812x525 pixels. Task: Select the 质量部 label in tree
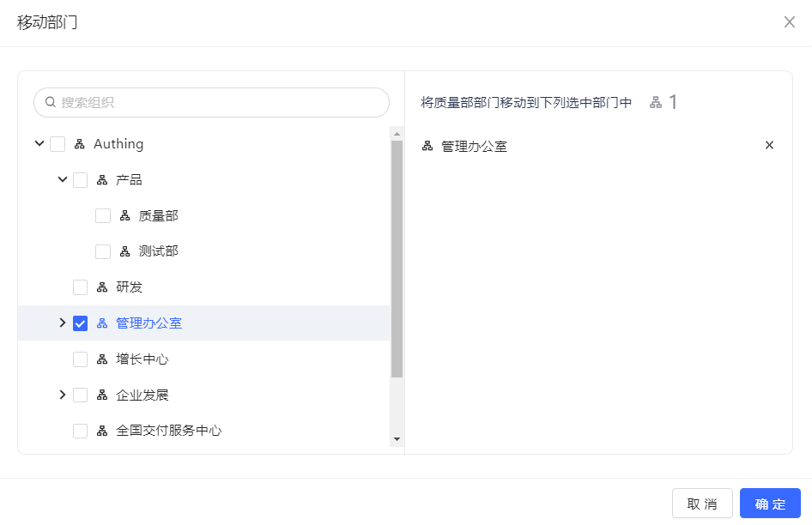159,215
